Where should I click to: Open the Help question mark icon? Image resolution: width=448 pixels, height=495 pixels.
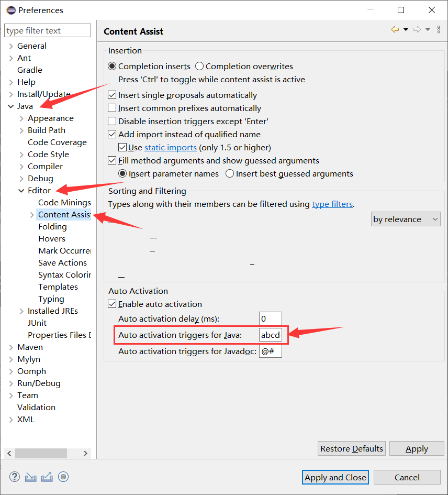[14, 477]
